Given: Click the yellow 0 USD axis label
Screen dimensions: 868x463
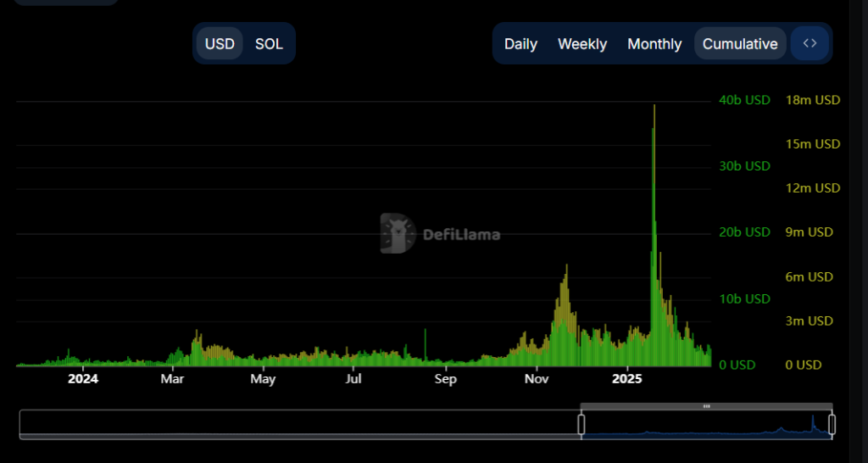Looking at the screenshot, I should pyautogui.click(x=804, y=365).
